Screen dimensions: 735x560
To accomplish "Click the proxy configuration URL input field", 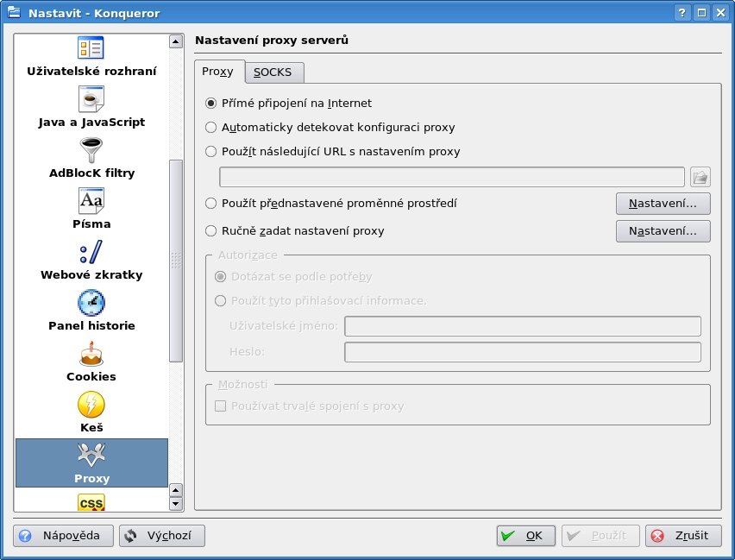I will [452, 177].
